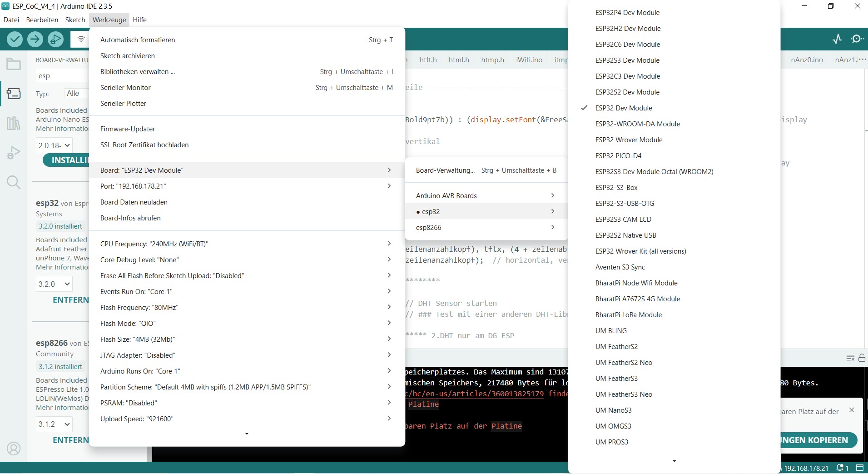
Task: Open Mehr Information link under esp8266
Action: pyautogui.click(x=63, y=408)
